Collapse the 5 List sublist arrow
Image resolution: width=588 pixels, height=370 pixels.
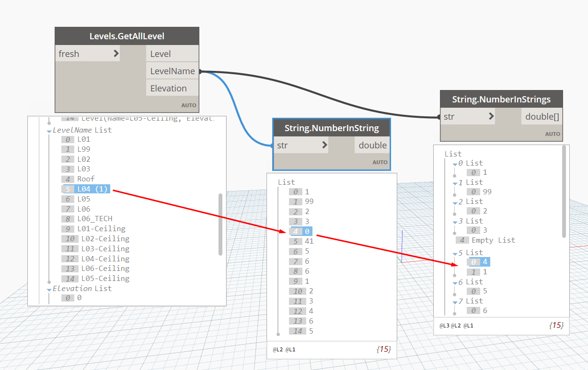455,253
